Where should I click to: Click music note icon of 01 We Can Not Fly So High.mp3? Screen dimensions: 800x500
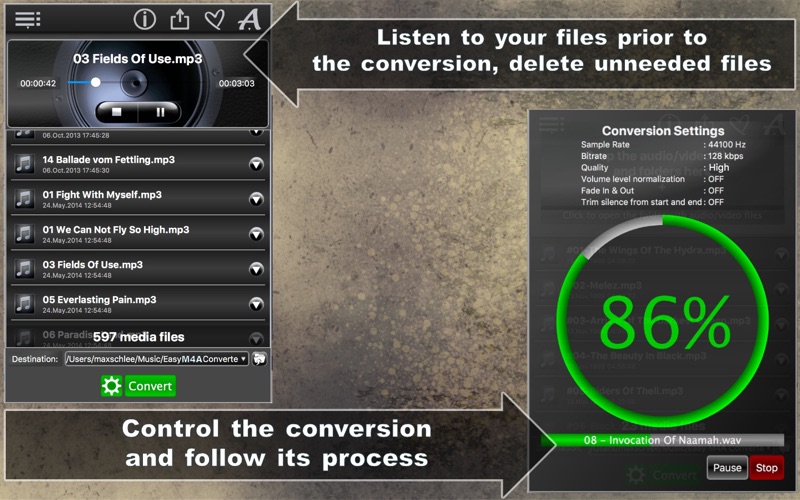point(24,234)
